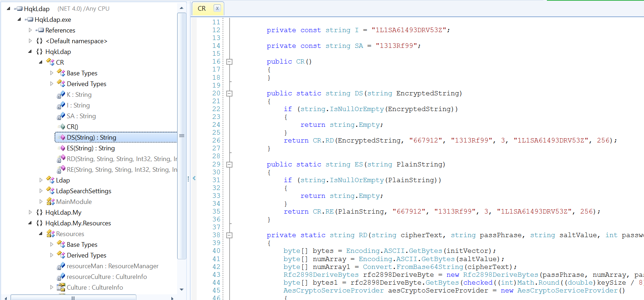The width and height of the screenshot is (644, 300).
Task: Click the CR class icon in tree
Action: 50,62
